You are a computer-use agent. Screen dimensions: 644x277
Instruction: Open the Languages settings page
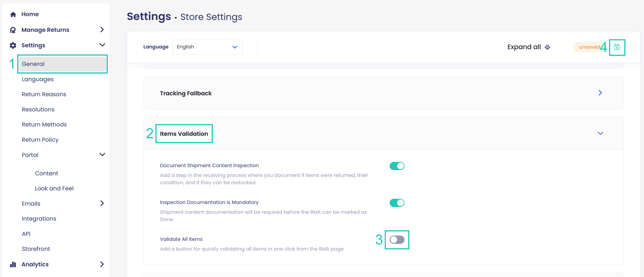tap(38, 79)
